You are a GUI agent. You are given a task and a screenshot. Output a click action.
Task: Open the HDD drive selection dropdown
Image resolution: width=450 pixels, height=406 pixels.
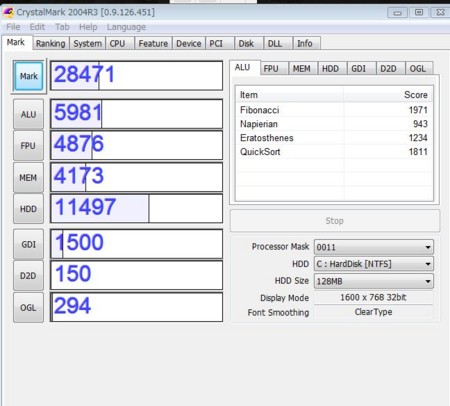pos(374,264)
